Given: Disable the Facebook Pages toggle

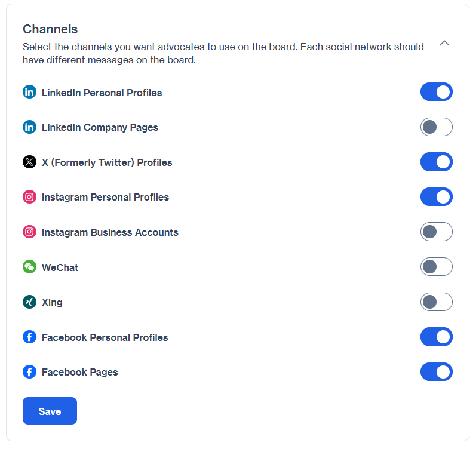Looking at the screenshot, I should point(436,371).
